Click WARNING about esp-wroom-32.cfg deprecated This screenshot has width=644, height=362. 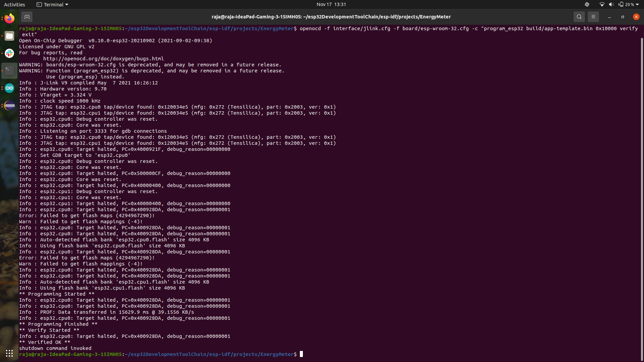pos(150,65)
